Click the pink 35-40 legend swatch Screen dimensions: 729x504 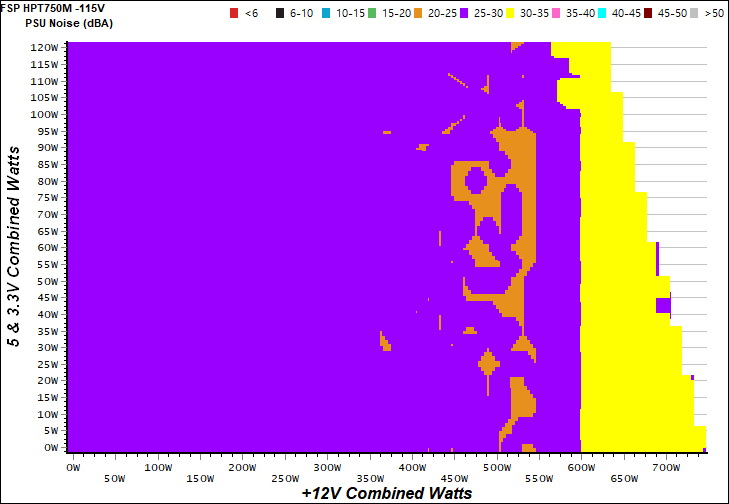(x=591, y=13)
